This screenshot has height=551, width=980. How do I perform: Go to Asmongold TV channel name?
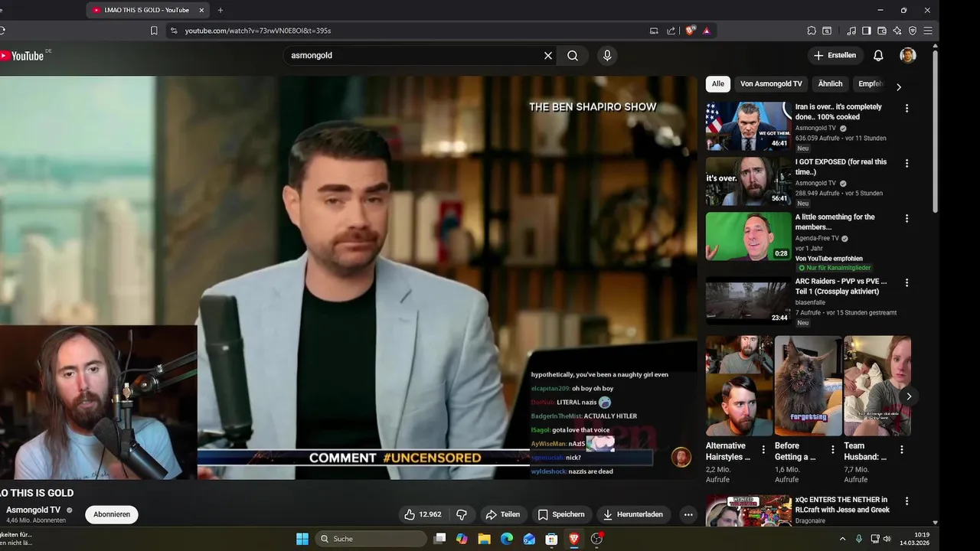point(33,510)
